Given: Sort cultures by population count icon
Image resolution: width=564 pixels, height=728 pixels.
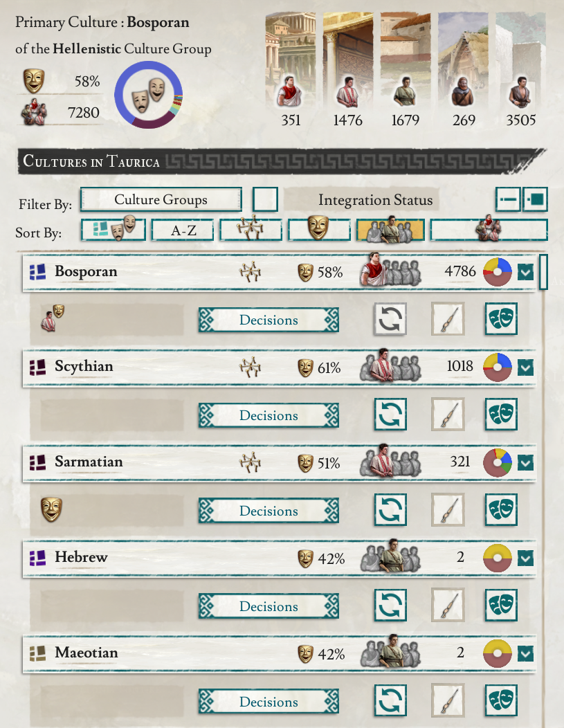Looking at the screenshot, I should tap(489, 229).
